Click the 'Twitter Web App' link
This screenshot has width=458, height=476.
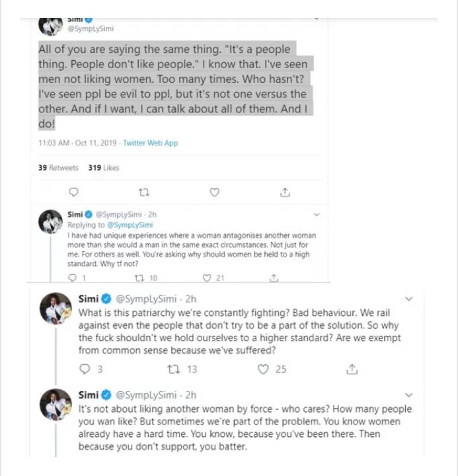(151, 143)
